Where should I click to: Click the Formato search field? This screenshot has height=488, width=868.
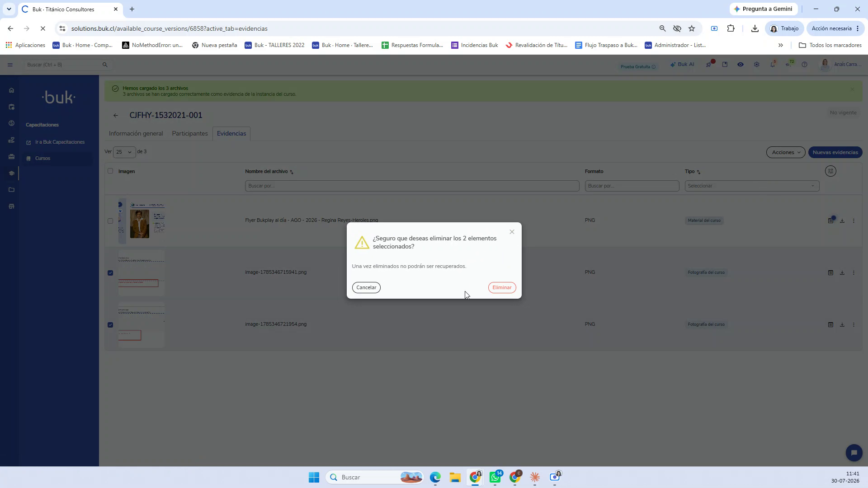click(632, 186)
